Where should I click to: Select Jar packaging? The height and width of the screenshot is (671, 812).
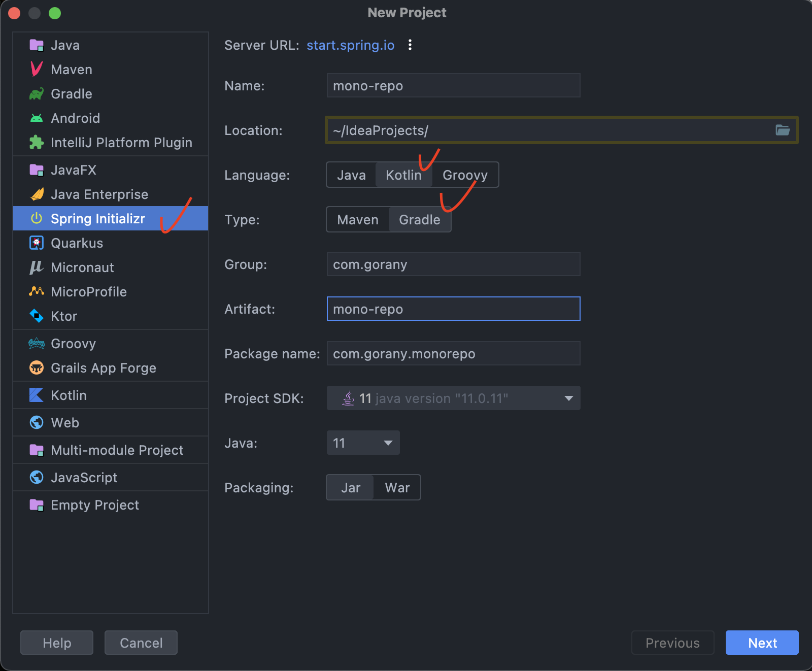click(351, 488)
